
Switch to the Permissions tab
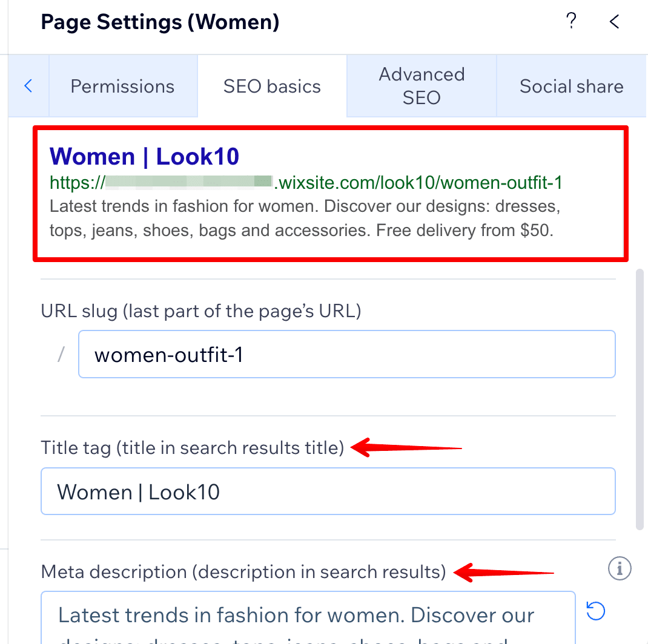tap(123, 86)
